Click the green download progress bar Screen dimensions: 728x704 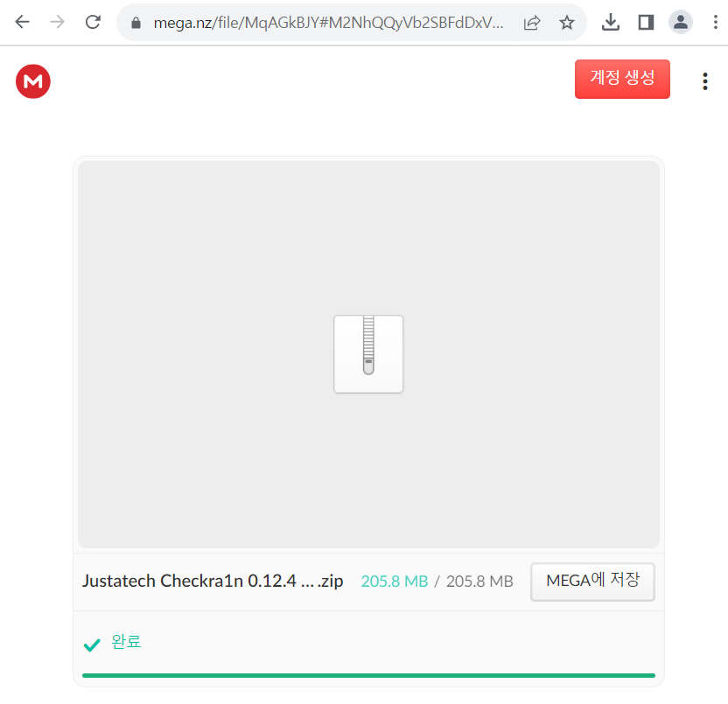click(367, 675)
